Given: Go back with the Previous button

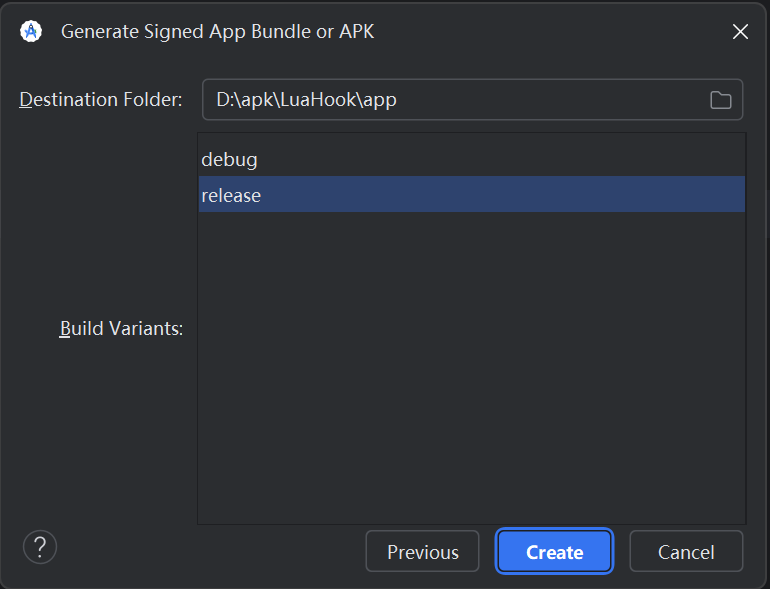Looking at the screenshot, I should [x=422, y=552].
